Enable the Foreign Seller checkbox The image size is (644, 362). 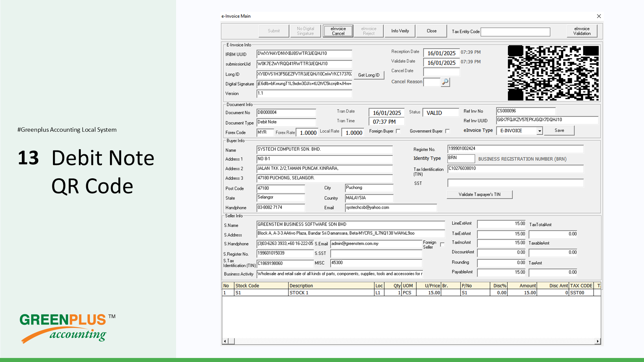pos(442,245)
